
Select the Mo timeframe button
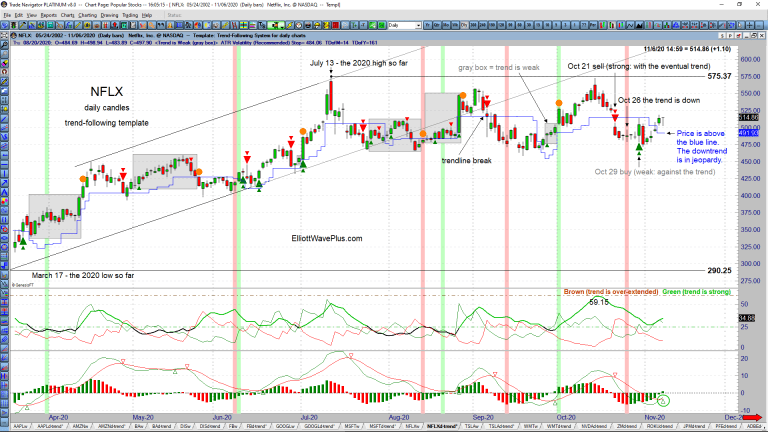click(x=446, y=24)
